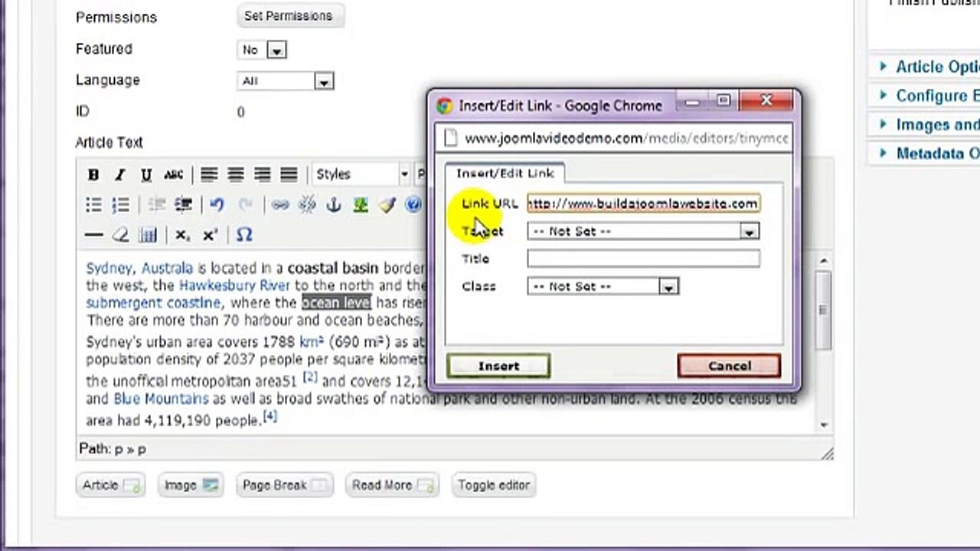Click the remove formatting eraser icon

[x=120, y=236]
